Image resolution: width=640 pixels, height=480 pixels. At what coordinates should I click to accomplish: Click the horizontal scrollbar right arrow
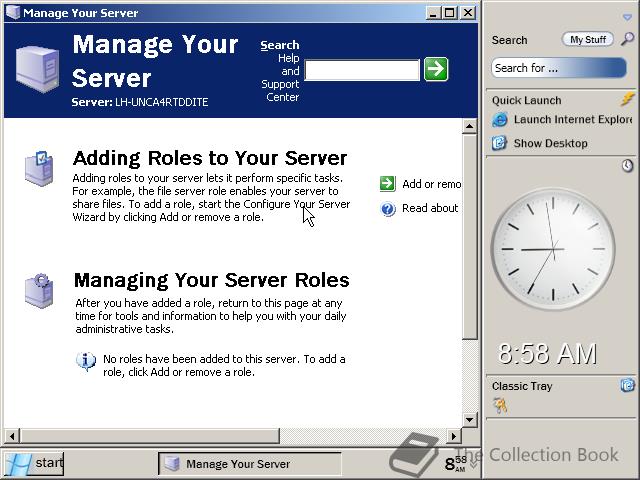[454, 436]
